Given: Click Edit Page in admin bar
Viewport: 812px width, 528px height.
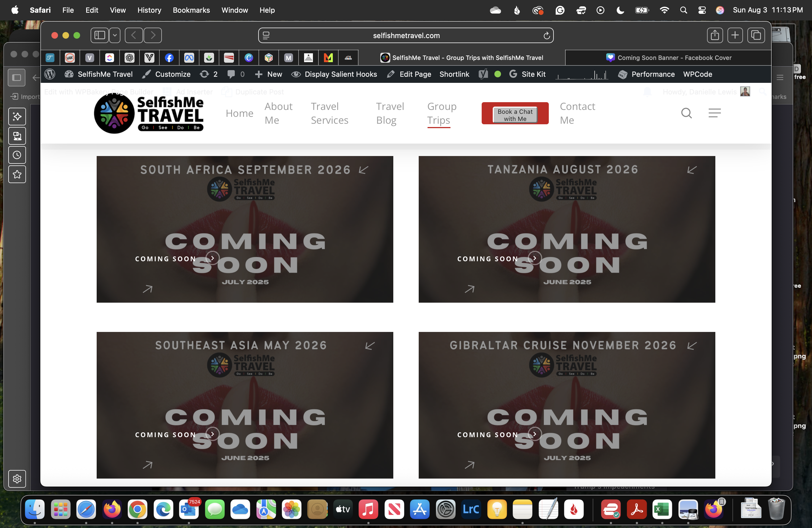Looking at the screenshot, I should [x=409, y=74].
